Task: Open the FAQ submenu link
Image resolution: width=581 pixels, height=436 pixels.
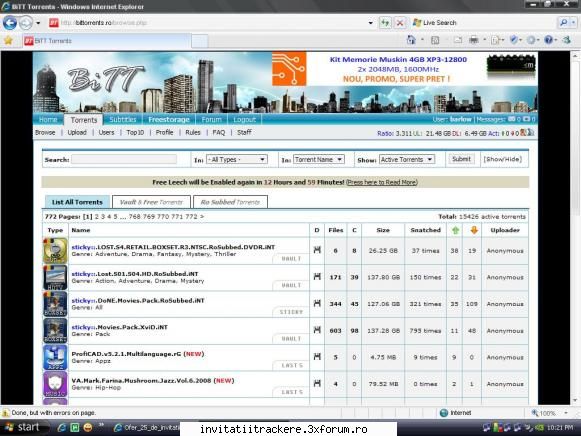Action: (x=219, y=133)
